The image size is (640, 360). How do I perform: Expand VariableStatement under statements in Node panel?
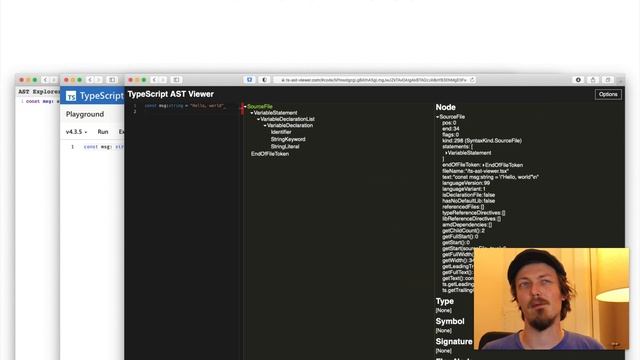447,153
